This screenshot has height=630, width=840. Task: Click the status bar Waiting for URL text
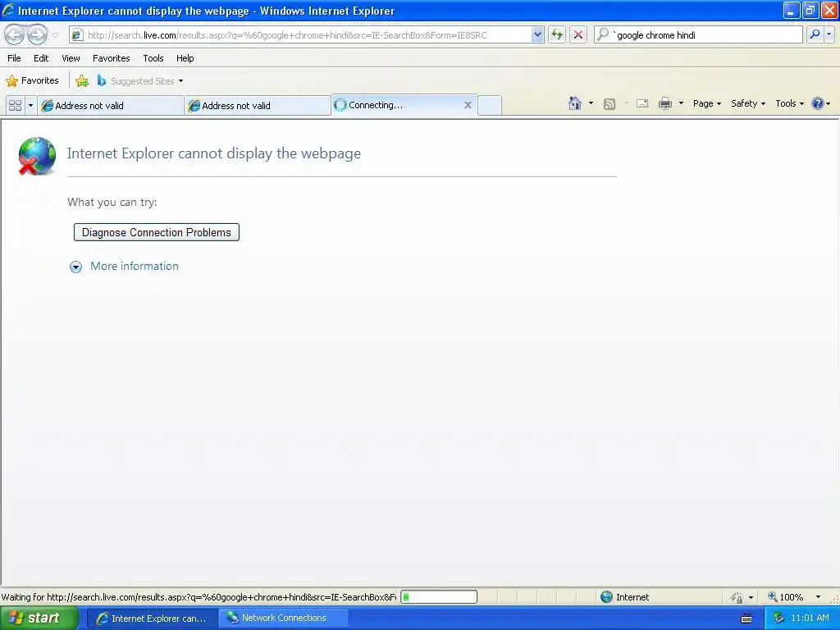[199, 597]
